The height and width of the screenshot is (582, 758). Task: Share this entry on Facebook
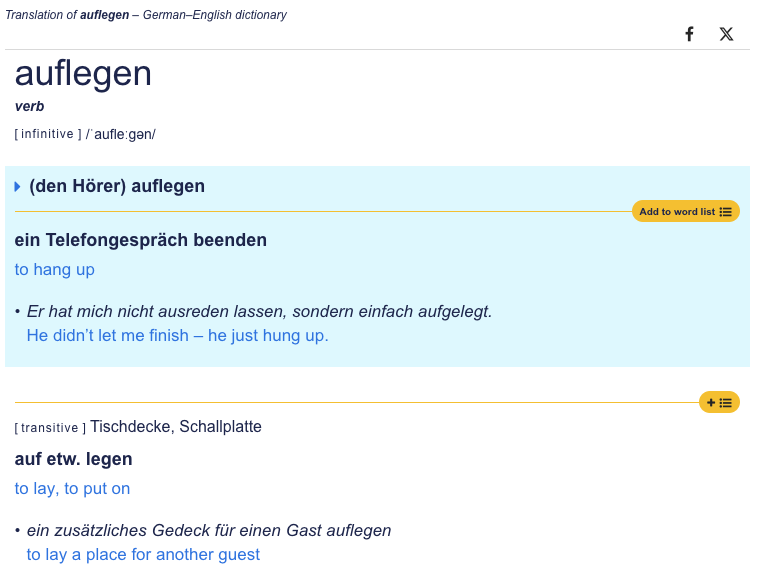tap(689, 34)
